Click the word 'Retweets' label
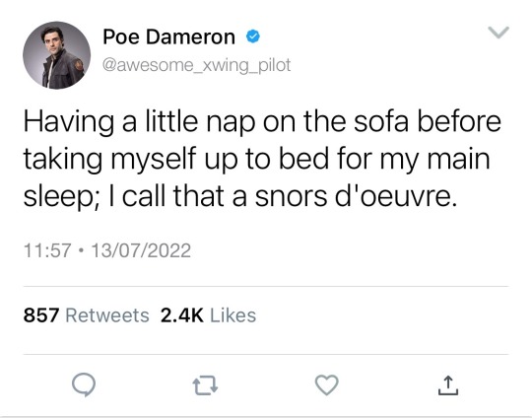 [107, 315]
